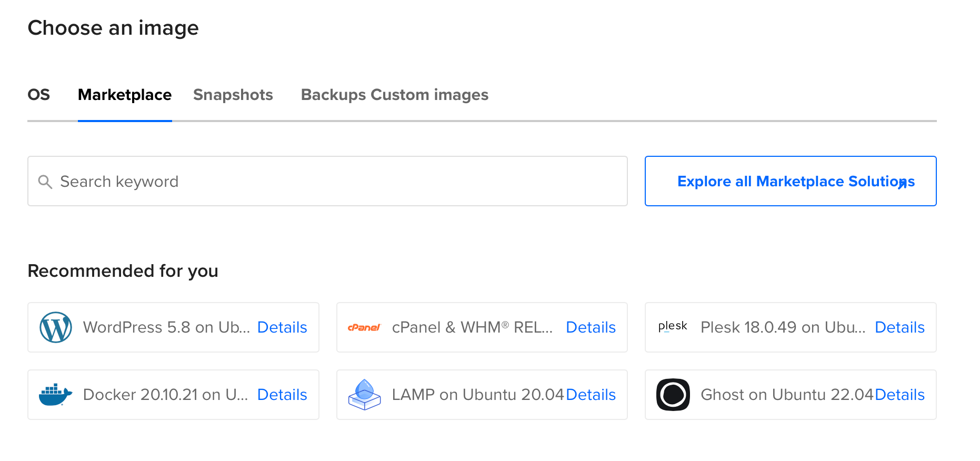Go to the Backups tab
The height and width of the screenshot is (461, 980).
(333, 95)
